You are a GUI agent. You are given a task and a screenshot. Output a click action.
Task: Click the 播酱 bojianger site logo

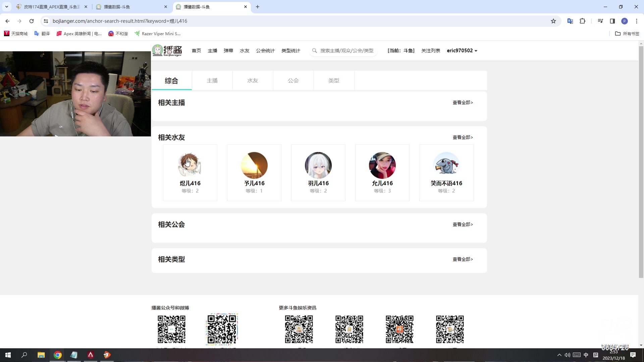point(167,51)
